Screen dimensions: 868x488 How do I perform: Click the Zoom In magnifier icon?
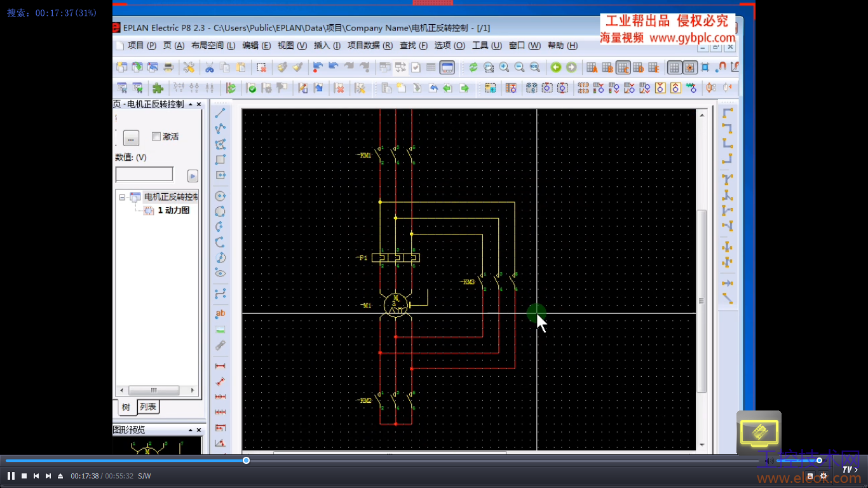pyautogui.click(x=504, y=67)
